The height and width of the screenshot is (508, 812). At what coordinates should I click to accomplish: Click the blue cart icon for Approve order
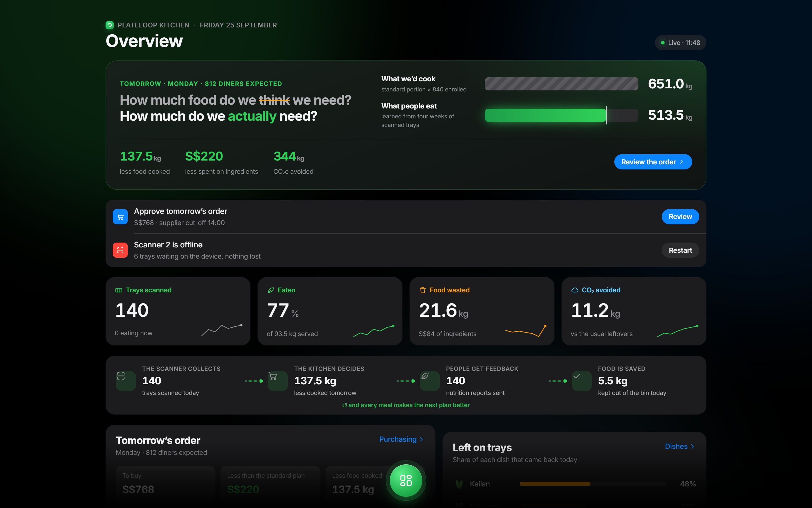[120, 217]
